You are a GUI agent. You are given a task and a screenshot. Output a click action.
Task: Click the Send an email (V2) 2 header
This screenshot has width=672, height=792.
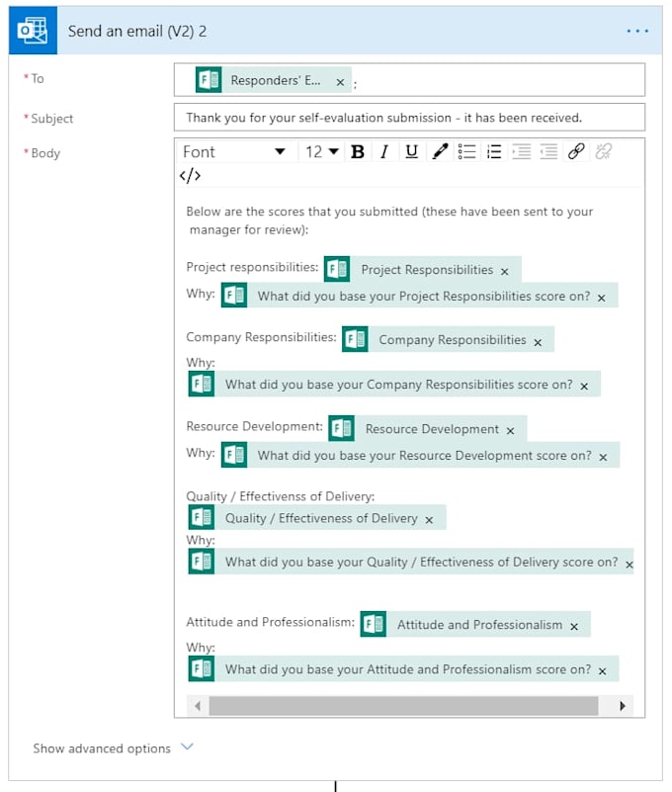[137, 31]
